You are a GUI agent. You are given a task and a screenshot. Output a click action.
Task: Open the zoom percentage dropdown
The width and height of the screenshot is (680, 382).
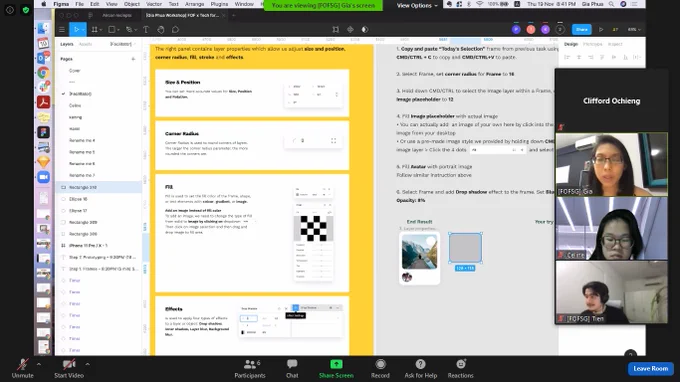[x=634, y=29]
